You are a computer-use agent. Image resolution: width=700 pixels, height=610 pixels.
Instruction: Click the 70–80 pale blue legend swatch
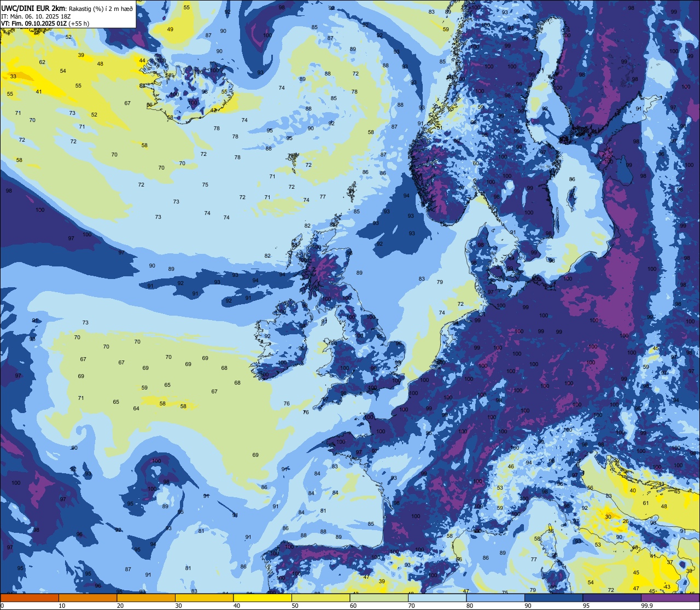pyautogui.click(x=437, y=597)
